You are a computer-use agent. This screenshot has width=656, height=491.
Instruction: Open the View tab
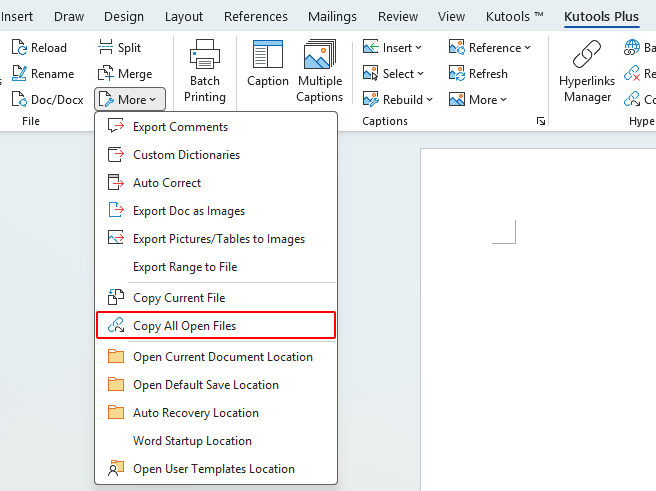tap(451, 17)
